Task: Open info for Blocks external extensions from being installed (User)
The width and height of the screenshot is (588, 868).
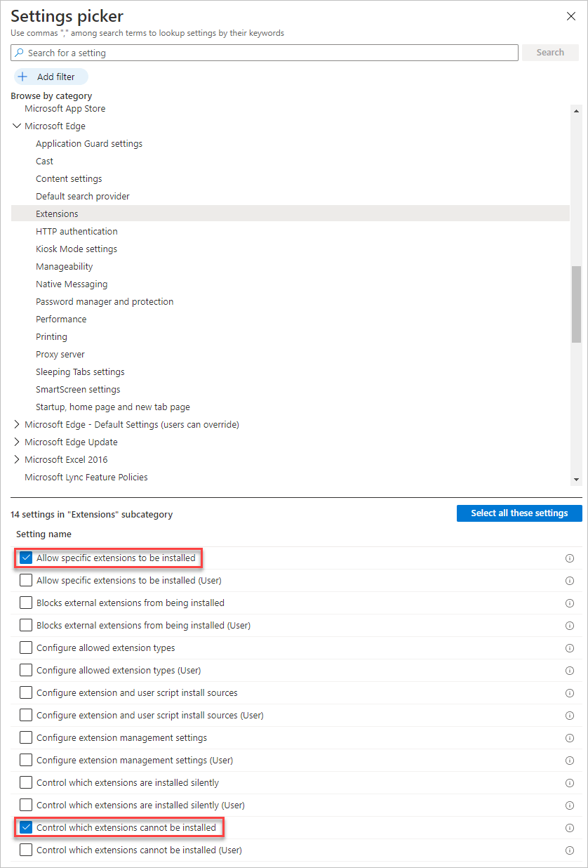Action: point(570,626)
